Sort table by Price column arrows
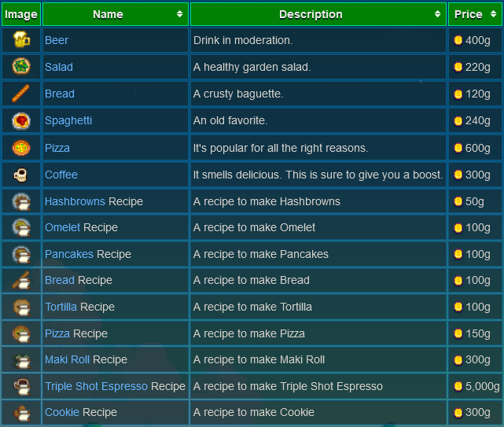Viewport: 504px width, 427px height. pos(493,14)
